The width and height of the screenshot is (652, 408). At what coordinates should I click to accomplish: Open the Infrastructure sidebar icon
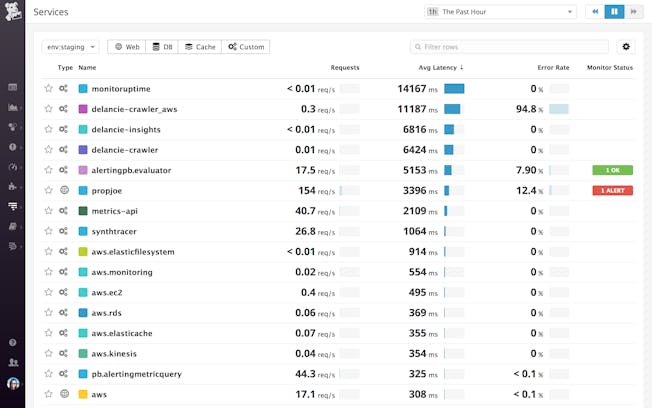12,127
